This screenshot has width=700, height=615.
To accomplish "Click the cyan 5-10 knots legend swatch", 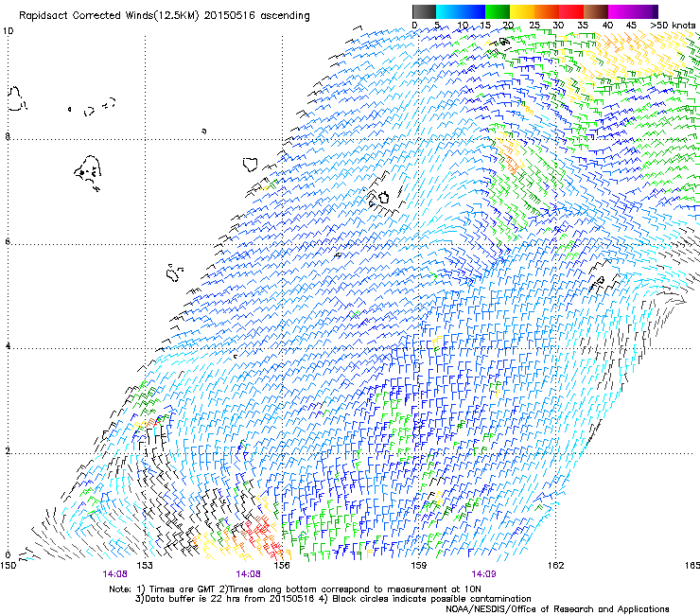I will [x=448, y=11].
